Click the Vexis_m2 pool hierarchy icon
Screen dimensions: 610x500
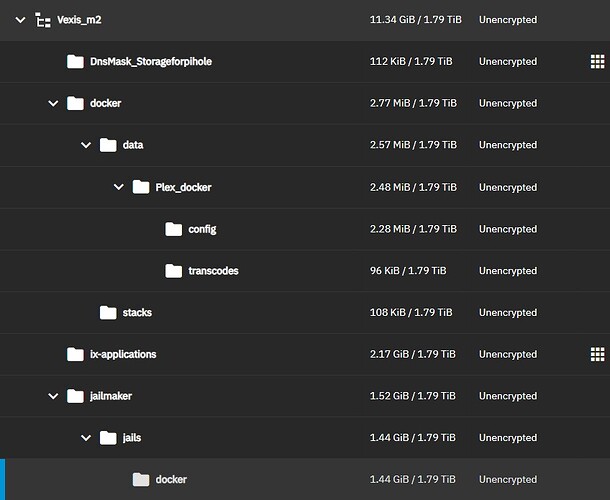coord(43,20)
